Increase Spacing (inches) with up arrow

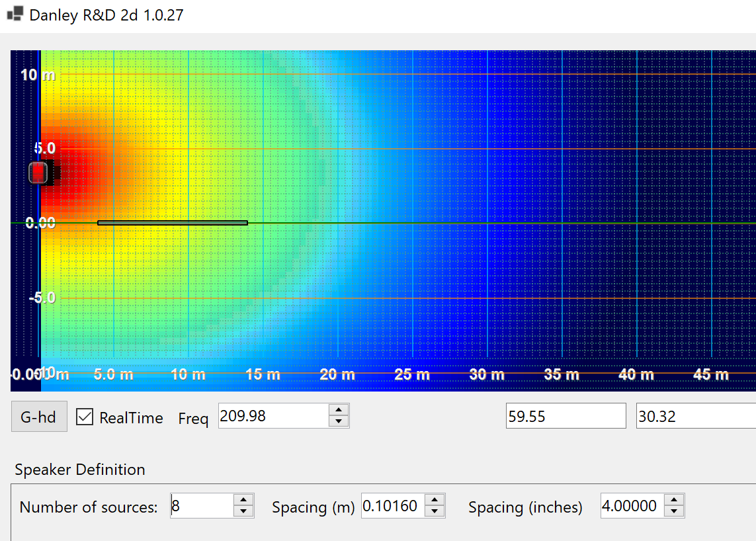673,501
